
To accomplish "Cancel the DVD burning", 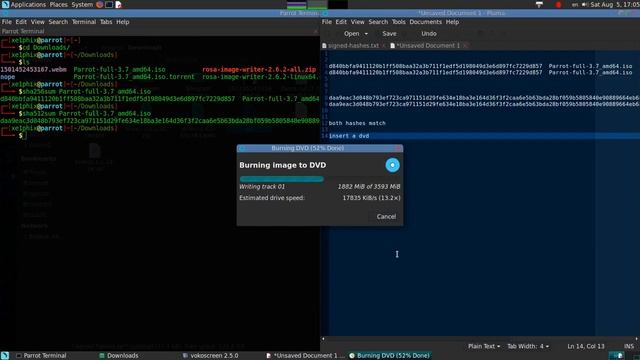I will (386, 216).
